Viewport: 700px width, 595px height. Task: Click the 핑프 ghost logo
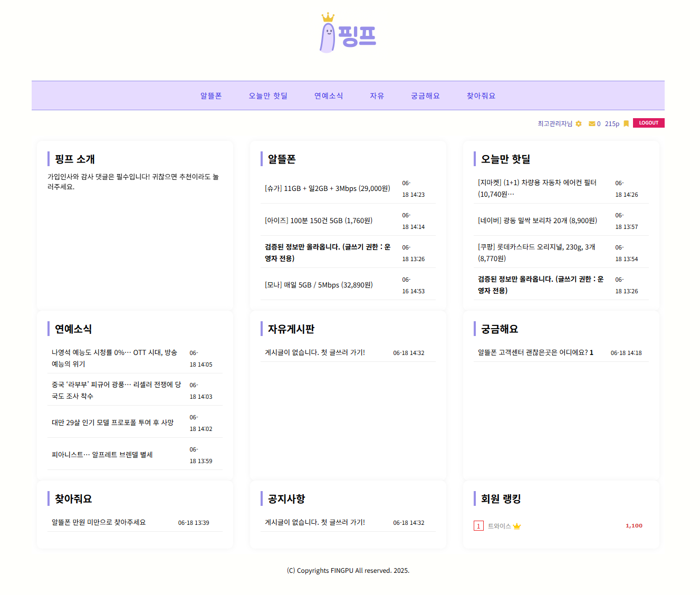(348, 34)
